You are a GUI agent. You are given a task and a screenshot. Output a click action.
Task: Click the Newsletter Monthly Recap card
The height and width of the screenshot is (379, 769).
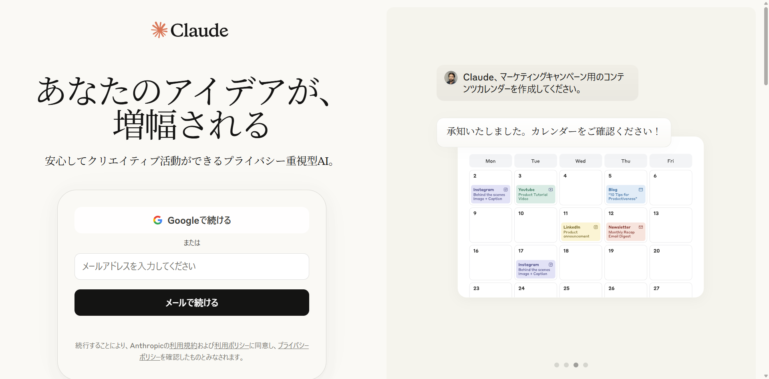[625, 232]
